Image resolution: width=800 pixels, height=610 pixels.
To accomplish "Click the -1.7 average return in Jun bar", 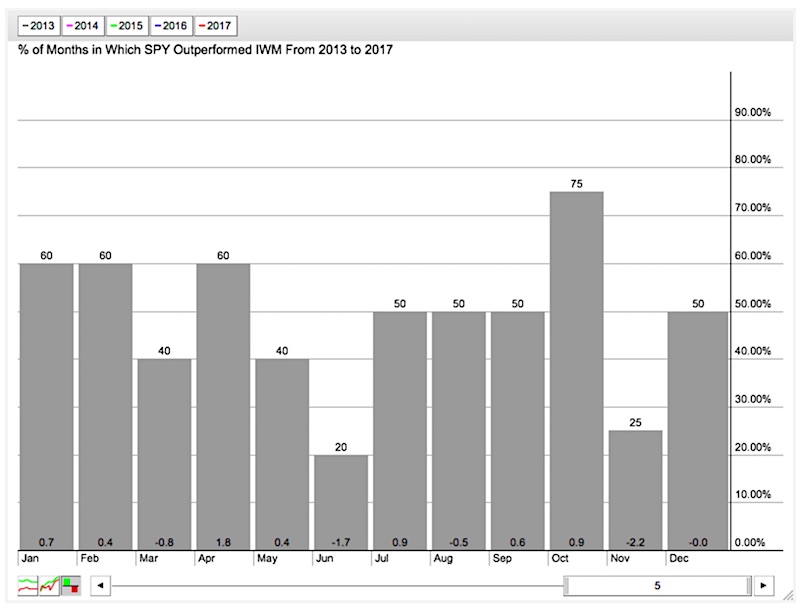I will click(x=341, y=543).
